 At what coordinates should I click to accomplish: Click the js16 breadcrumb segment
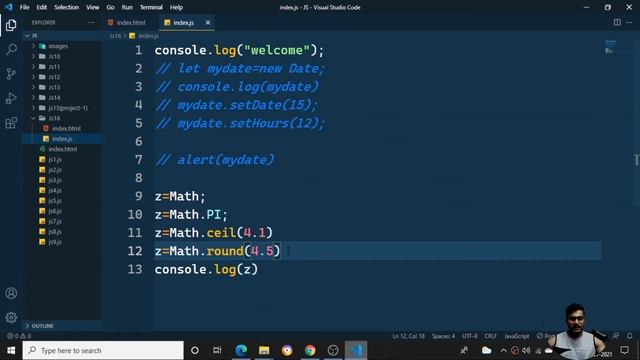115,36
